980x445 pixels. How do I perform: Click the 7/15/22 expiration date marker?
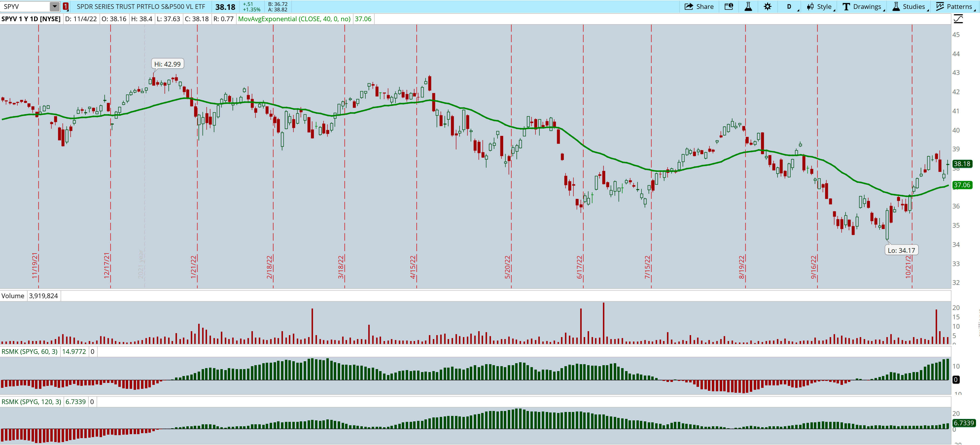(x=647, y=267)
